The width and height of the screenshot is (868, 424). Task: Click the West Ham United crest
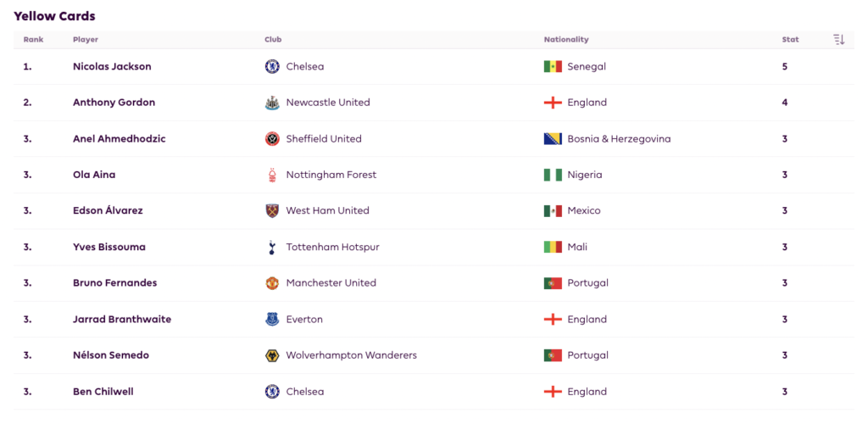click(272, 211)
